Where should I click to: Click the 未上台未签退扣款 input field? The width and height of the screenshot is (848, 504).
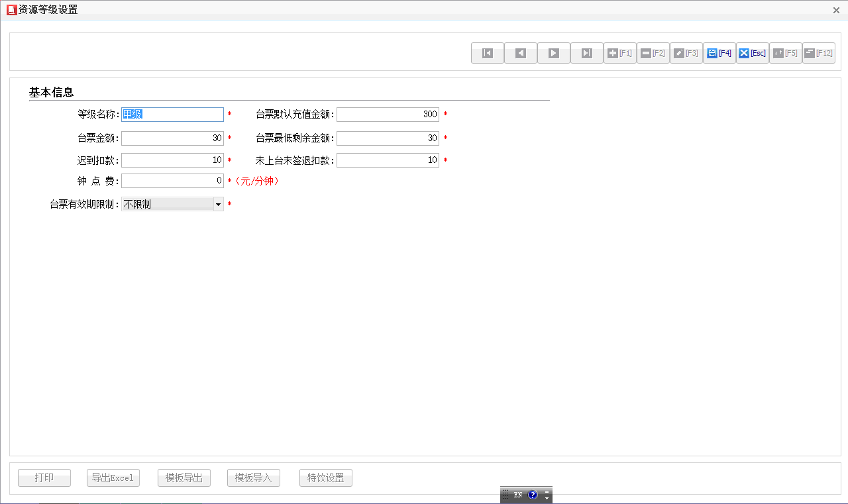coord(388,160)
